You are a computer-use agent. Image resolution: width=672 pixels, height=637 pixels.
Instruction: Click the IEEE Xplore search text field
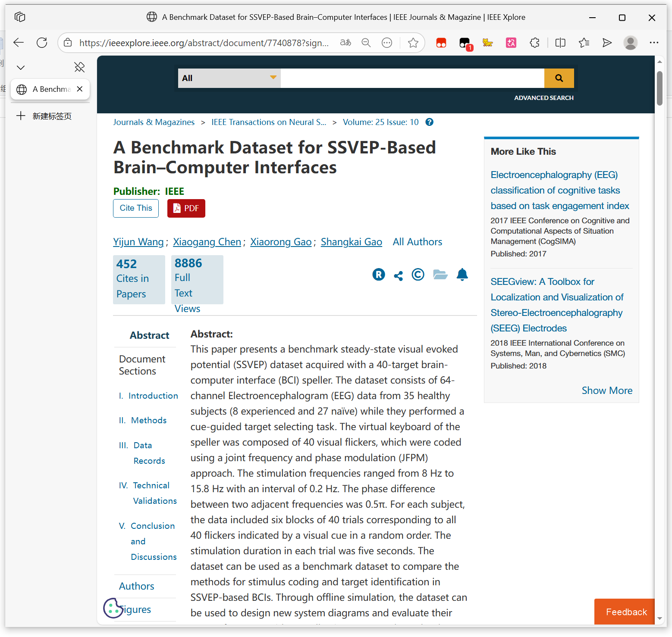click(x=412, y=78)
